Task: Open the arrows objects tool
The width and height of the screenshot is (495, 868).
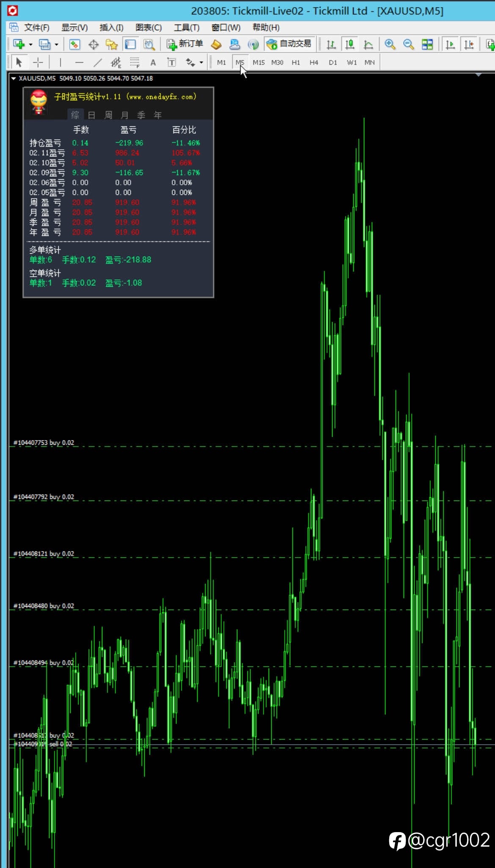Action: (x=190, y=63)
